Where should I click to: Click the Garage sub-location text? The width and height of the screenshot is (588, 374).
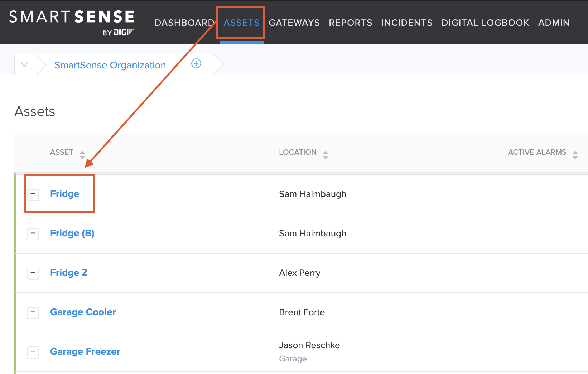point(293,359)
